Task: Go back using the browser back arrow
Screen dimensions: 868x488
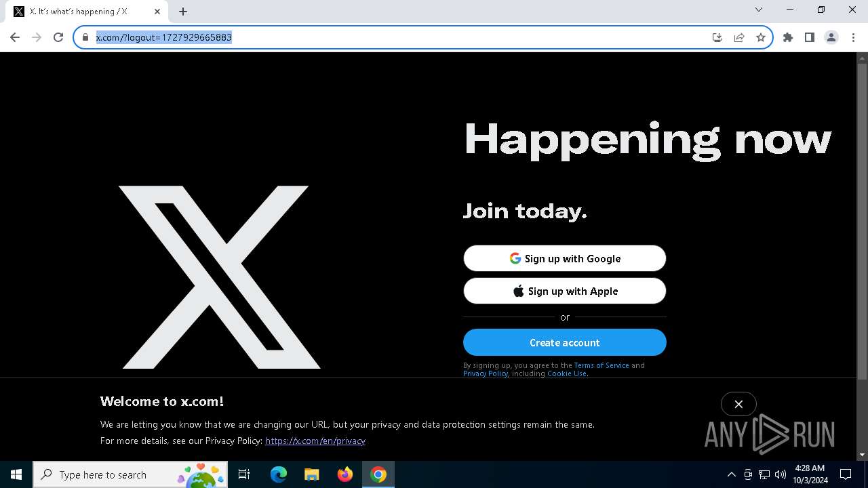Action: pos(15,37)
